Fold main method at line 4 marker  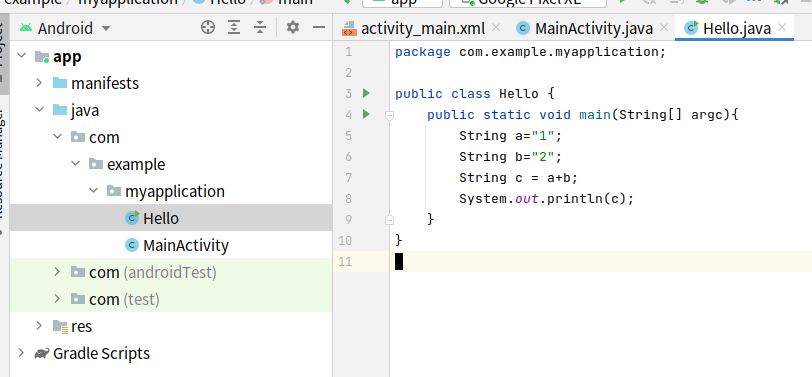pyautogui.click(x=389, y=115)
